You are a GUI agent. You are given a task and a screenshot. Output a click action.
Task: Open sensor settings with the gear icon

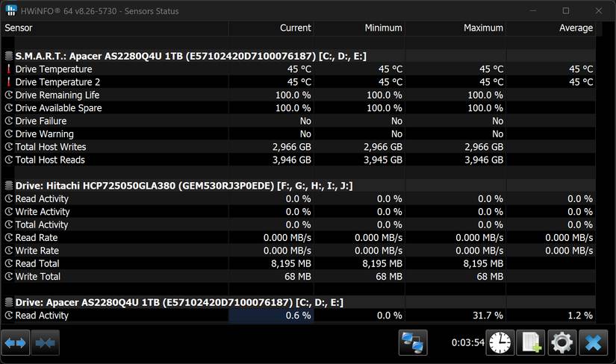click(x=561, y=343)
